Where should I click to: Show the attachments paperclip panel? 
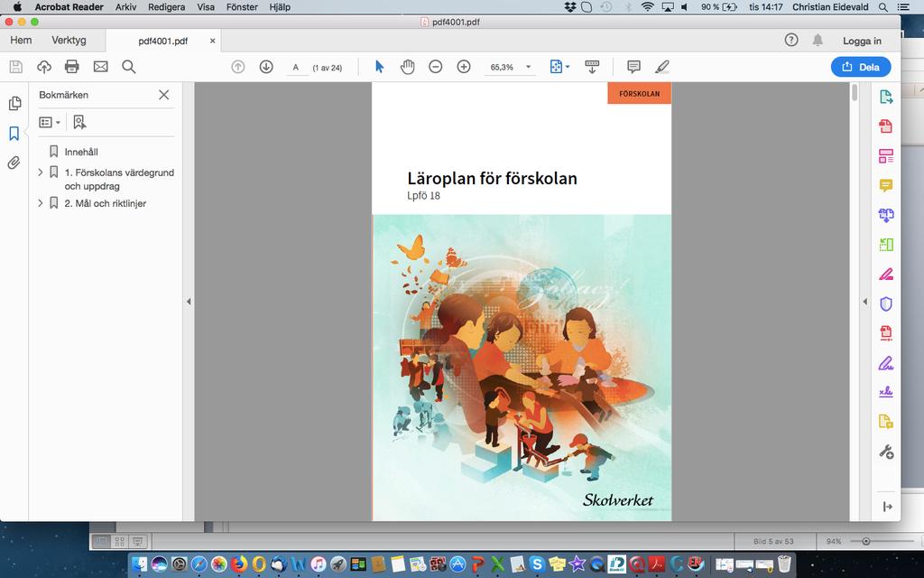click(14, 163)
